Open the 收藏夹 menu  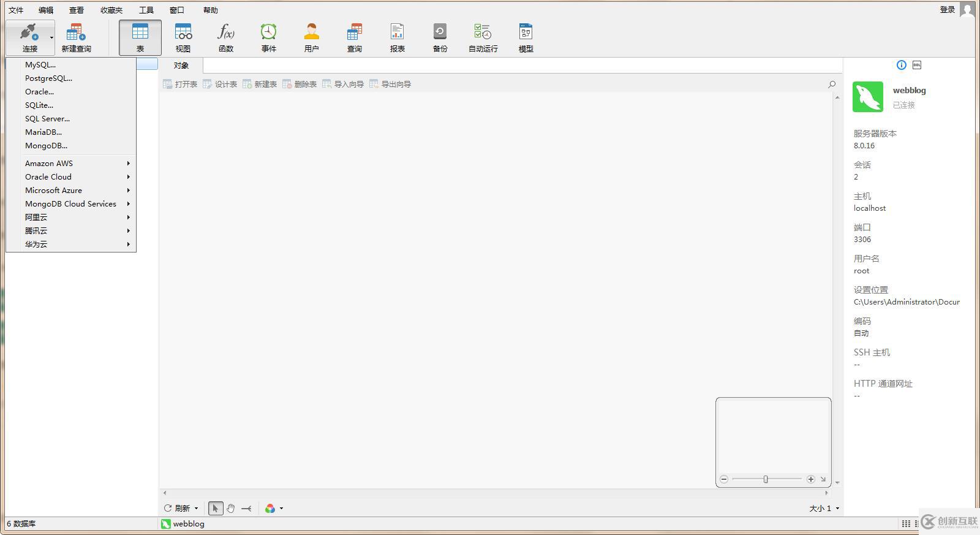[111, 10]
